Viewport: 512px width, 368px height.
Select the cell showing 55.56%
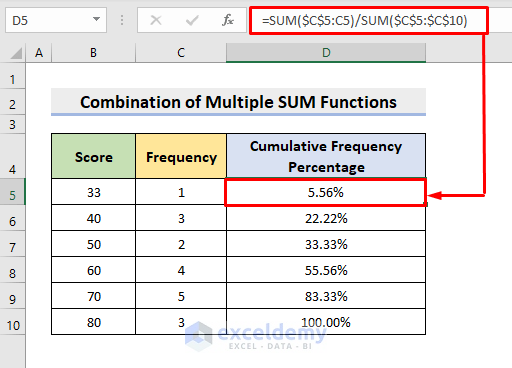326,270
